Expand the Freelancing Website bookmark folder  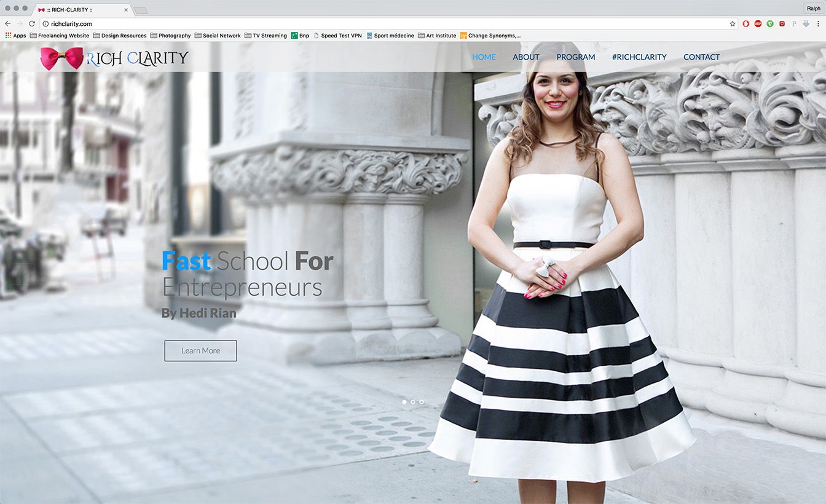tap(59, 36)
